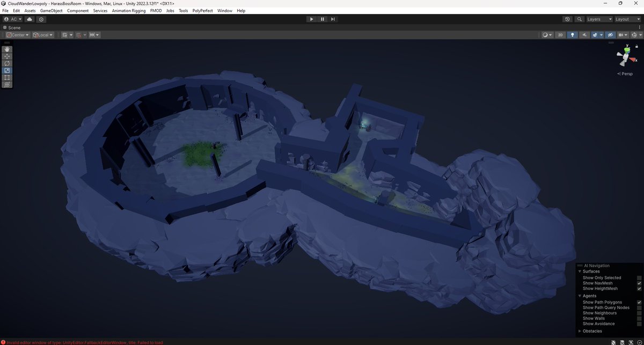Uncheck Show NavMesh
The image size is (644, 345).
[x=639, y=283]
